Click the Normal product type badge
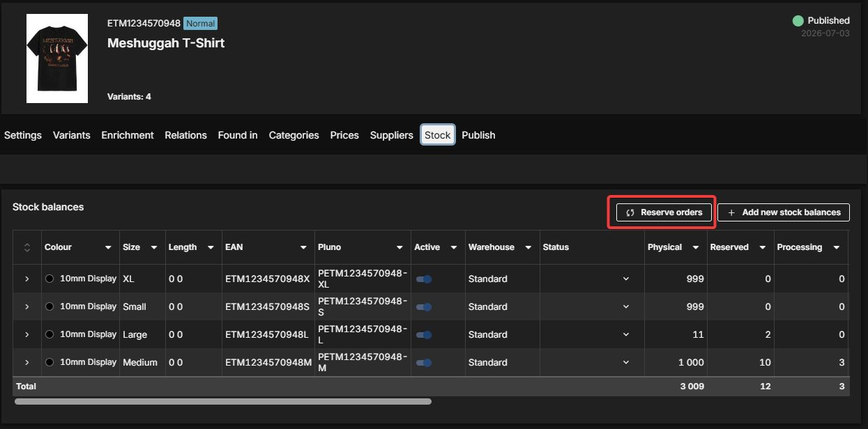Image resolution: width=868 pixels, height=429 pixels. click(201, 24)
